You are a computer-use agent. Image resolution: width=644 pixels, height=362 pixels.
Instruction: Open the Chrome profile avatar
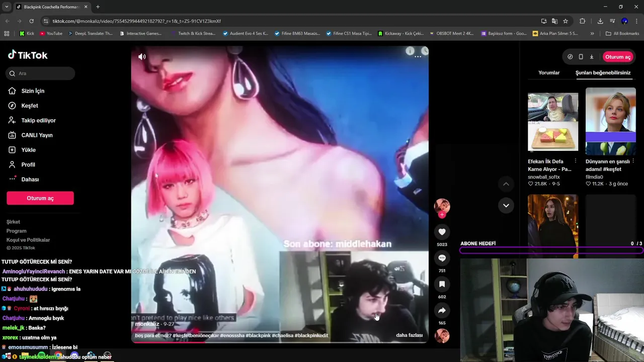pos(624,21)
